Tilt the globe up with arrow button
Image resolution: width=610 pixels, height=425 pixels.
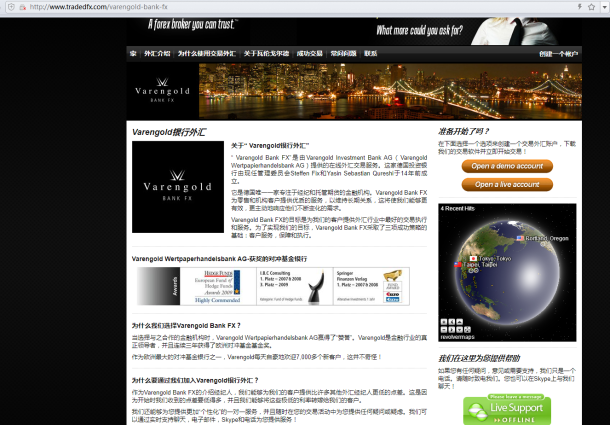click(x=459, y=322)
